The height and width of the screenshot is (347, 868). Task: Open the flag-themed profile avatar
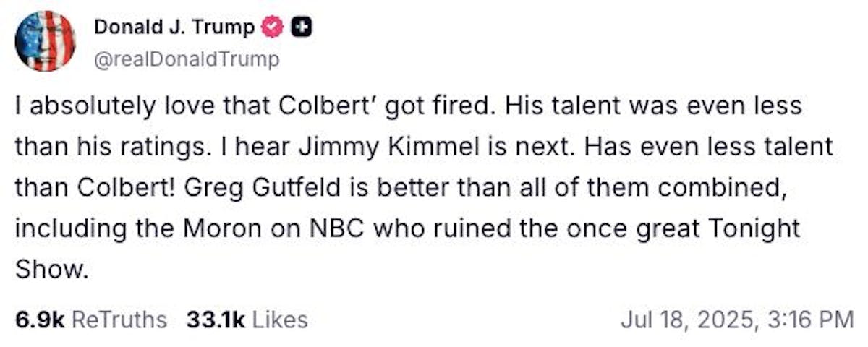click(45, 41)
